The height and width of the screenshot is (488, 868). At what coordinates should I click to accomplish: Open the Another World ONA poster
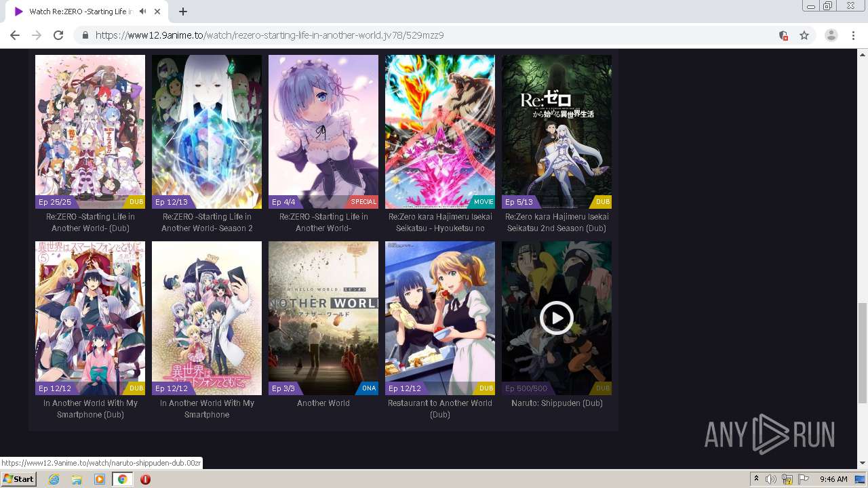[323, 318]
